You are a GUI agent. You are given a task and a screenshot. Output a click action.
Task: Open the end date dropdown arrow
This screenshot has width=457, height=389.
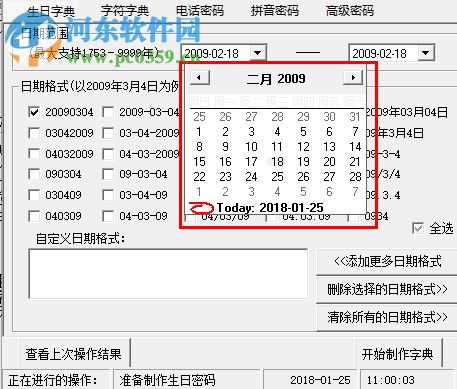coord(426,53)
